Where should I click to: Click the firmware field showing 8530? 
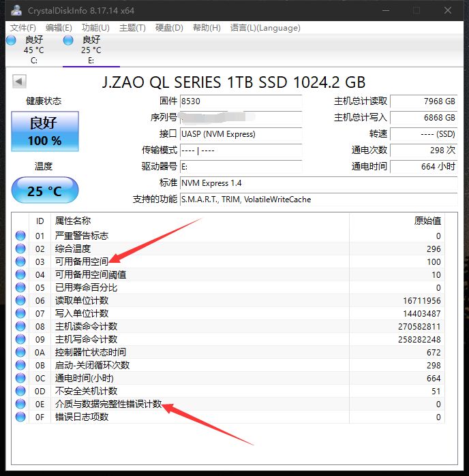click(x=241, y=101)
